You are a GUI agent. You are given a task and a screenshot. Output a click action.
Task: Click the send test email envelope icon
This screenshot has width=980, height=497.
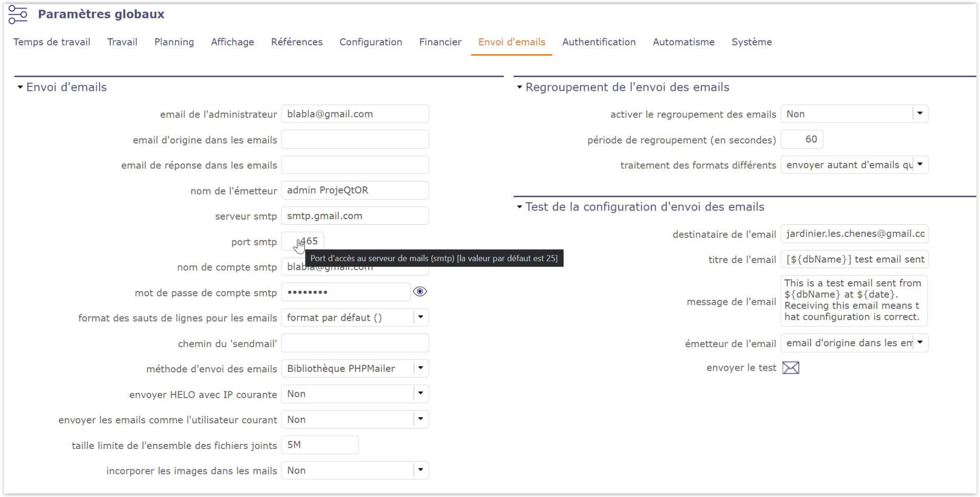tap(791, 368)
